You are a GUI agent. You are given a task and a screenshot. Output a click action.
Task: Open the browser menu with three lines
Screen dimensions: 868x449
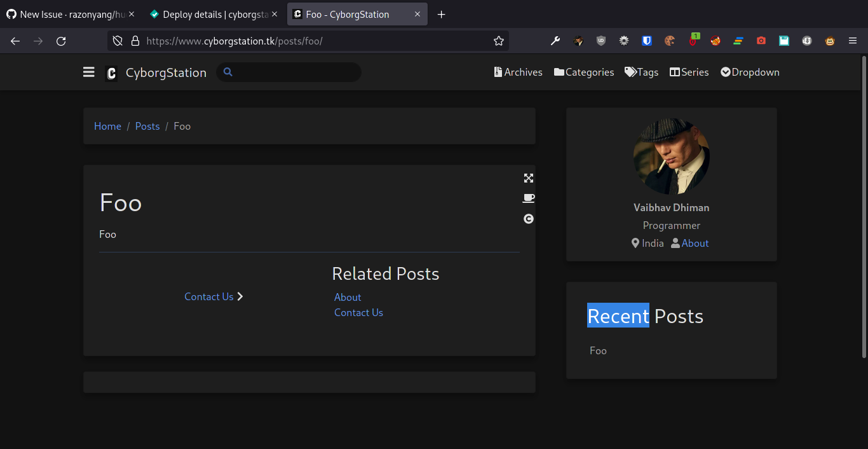(853, 40)
